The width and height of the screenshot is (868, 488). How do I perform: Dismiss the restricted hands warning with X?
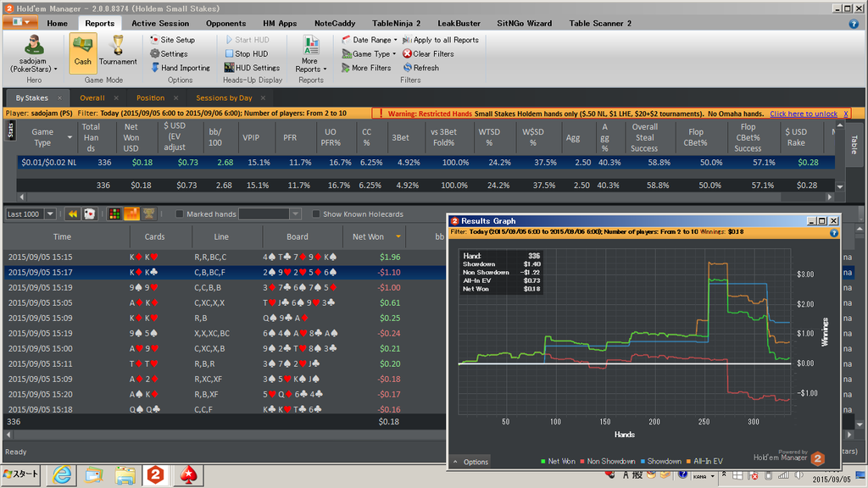tap(845, 114)
